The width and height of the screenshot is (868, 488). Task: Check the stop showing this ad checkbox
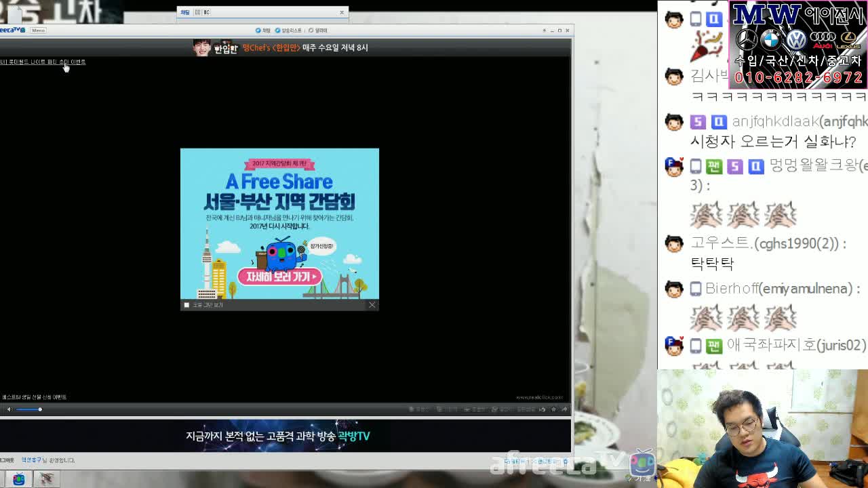pyautogui.click(x=186, y=304)
